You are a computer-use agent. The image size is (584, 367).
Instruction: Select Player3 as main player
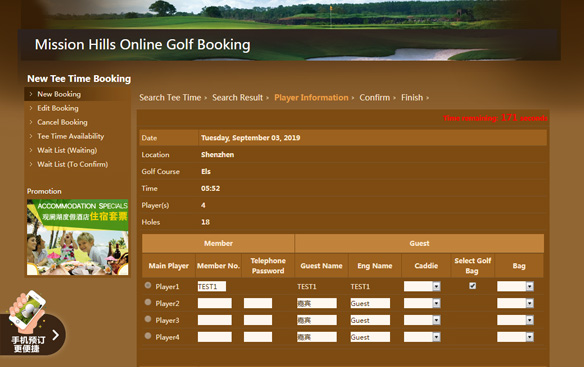pos(148,319)
